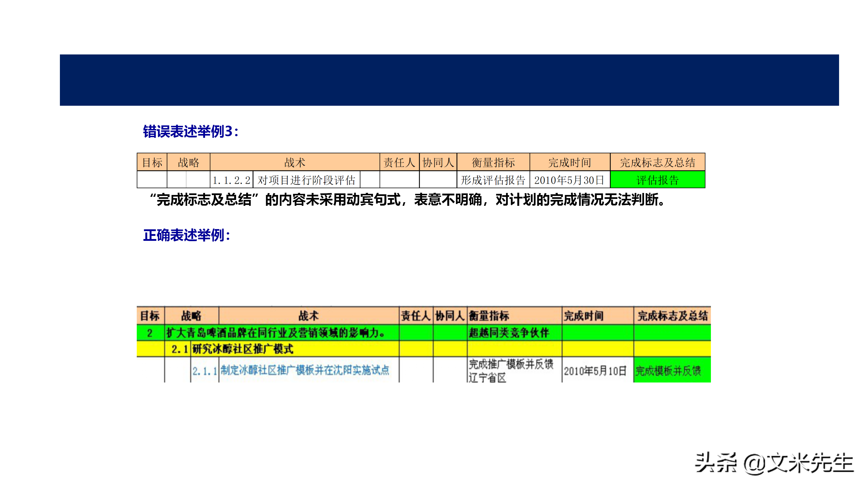This screenshot has height=488, width=868.
Task: Click the blue 2.1.1 number
Action: pos(205,371)
